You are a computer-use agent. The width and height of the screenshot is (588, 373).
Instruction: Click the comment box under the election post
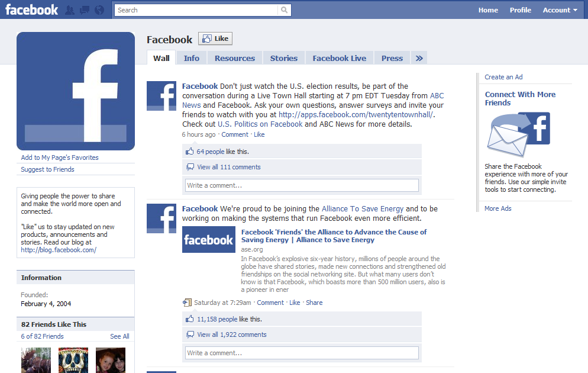pos(302,185)
